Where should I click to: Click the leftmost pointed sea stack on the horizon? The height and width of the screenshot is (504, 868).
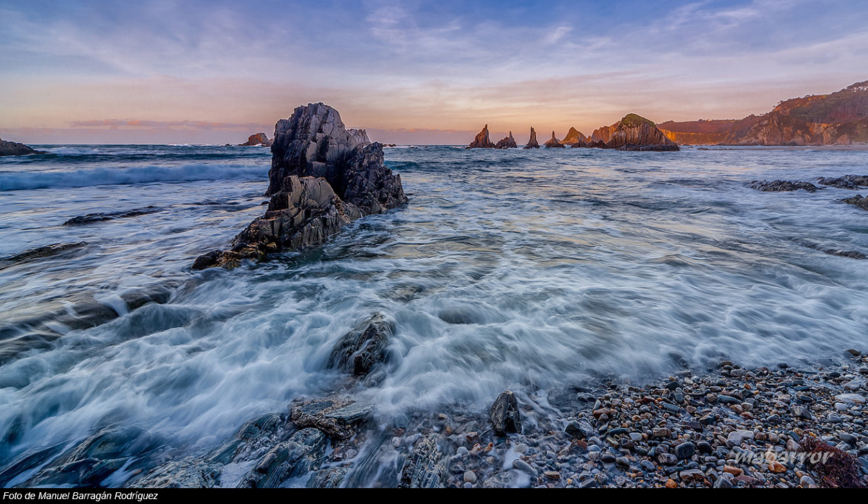(482, 138)
